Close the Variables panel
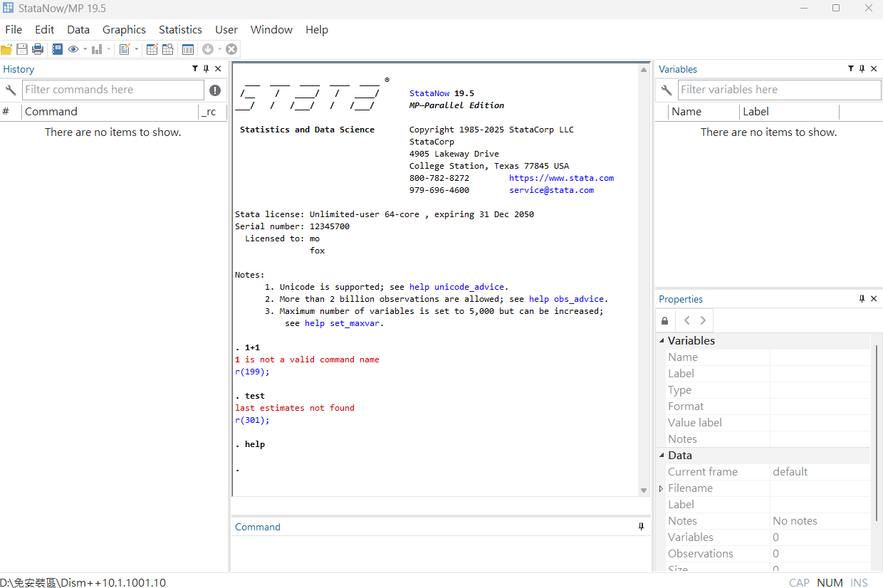 coord(874,69)
